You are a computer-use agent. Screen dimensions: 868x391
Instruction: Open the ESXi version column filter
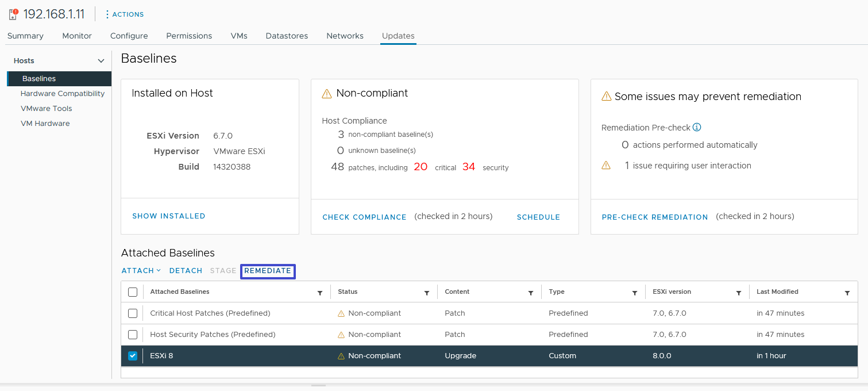pyautogui.click(x=739, y=293)
